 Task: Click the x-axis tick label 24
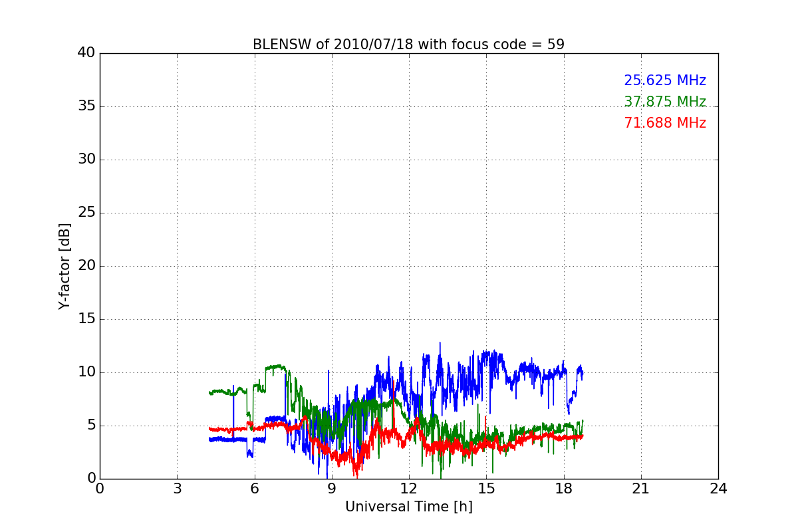pos(718,489)
